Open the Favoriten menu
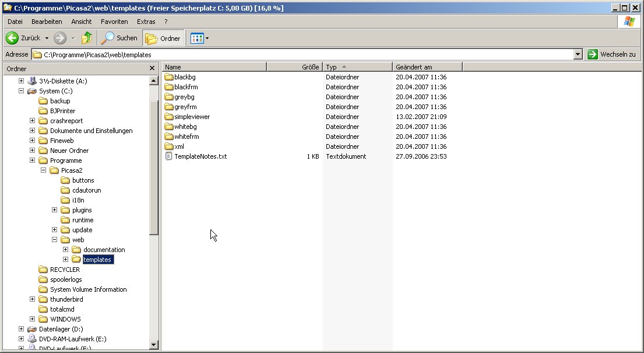The width and height of the screenshot is (644, 353). coord(114,22)
